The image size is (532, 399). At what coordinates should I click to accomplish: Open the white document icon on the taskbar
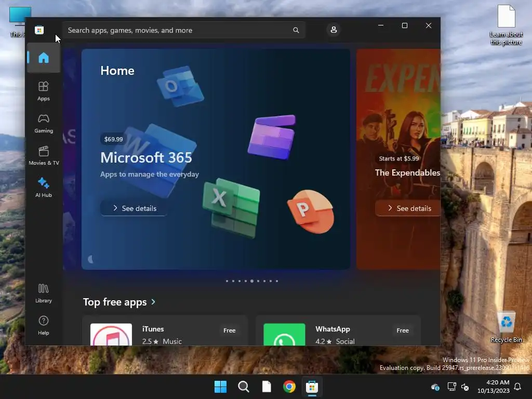[267, 387]
